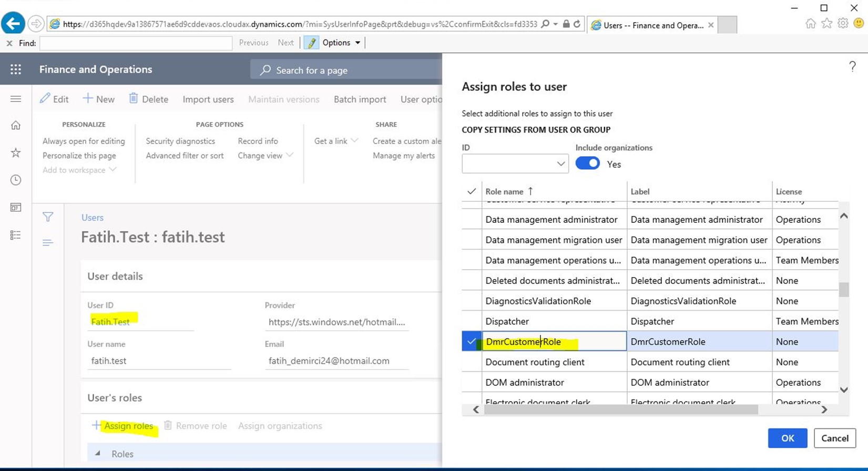The width and height of the screenshot is (868, 471).
Task: Open the help question mark icon
Action: pyautogui.click(x=852, y=66)
